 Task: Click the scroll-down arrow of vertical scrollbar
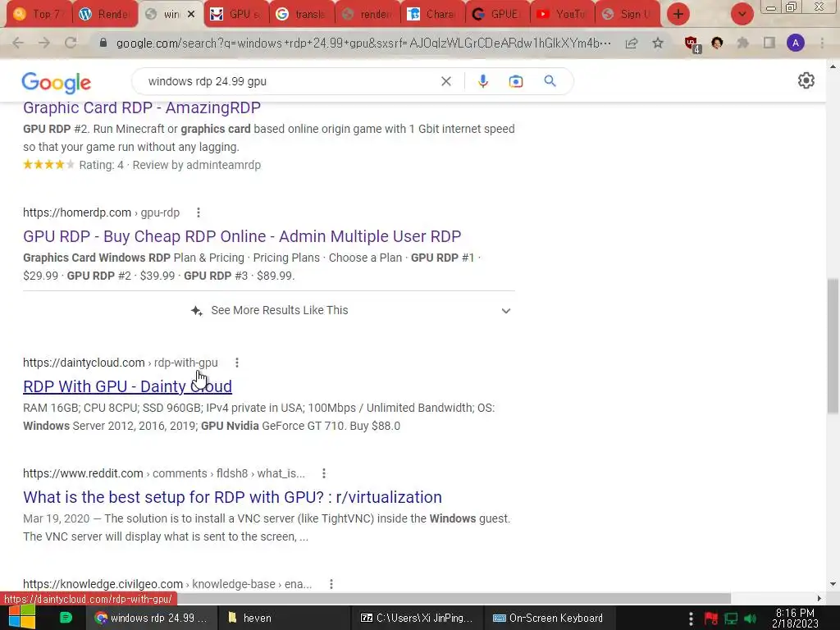coord(833,584)
